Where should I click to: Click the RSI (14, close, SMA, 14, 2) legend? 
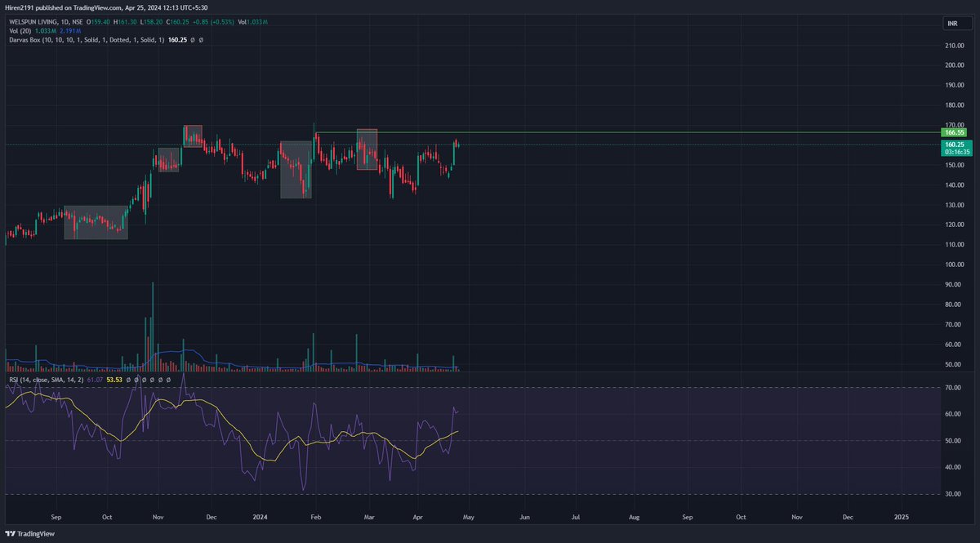(47, 380)
